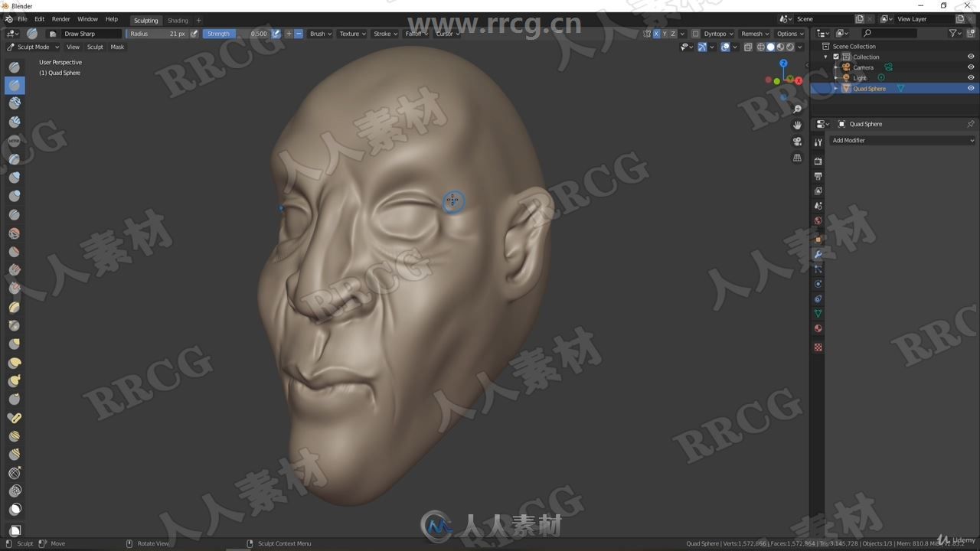The image size is (980, 551).
Task: Toggle the X-ray viewport button
Action: (x=749, y=47)
